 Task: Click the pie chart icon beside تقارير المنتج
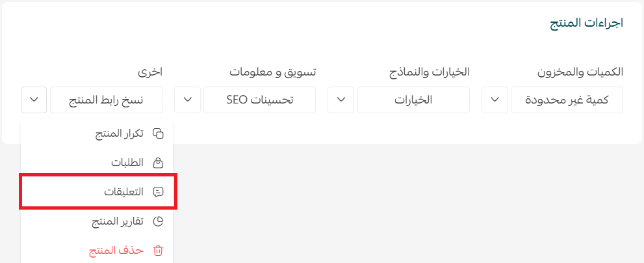point(158,221)
